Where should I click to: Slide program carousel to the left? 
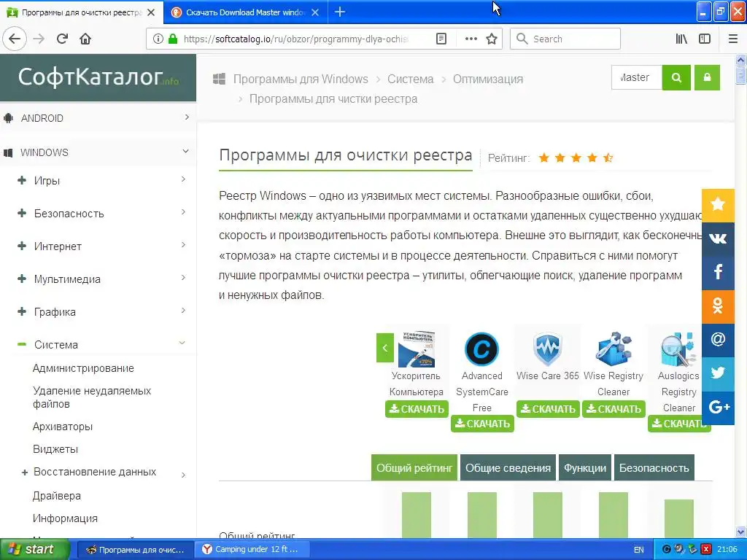[385, 348]
